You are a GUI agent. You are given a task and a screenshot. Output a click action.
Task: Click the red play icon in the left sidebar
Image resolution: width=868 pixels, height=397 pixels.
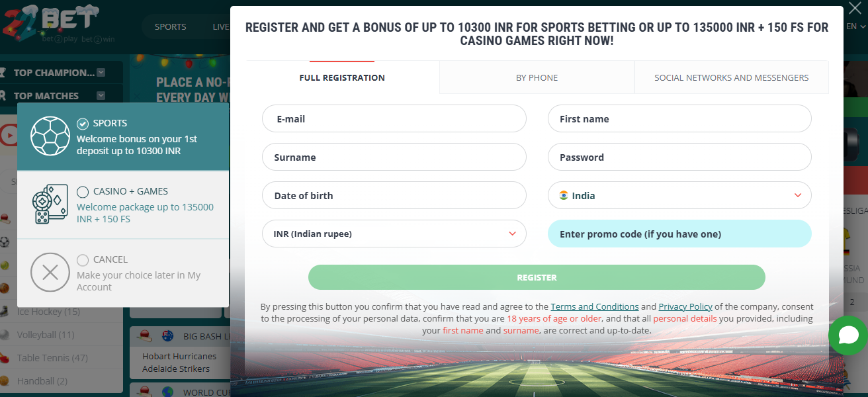(9, 134)
